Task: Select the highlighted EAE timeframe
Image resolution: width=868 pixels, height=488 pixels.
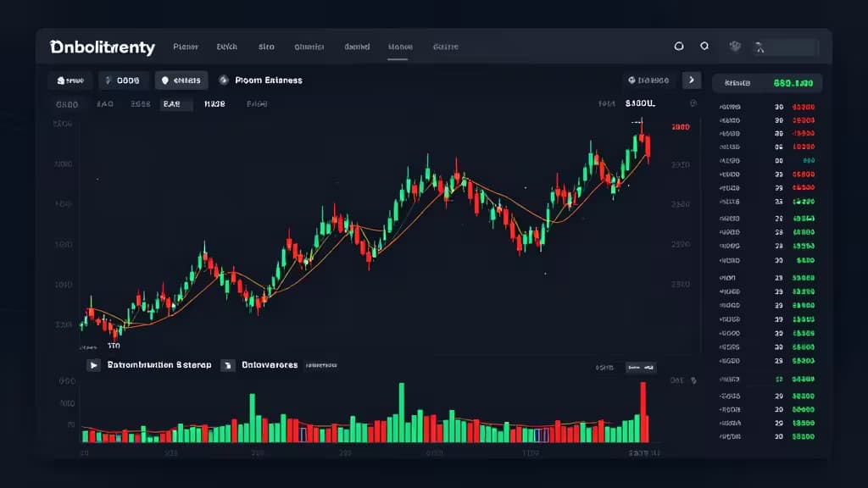Action: coord(175,104)
